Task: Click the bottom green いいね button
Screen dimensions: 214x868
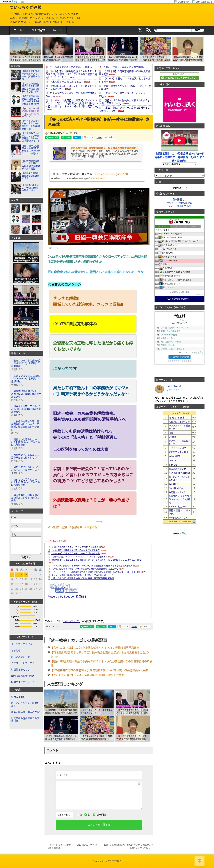Action: [101, 626]
